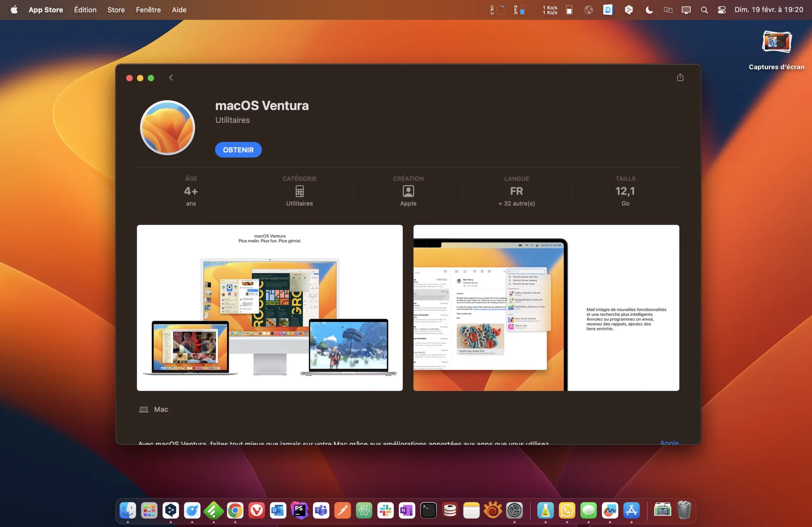Image resolution: width=812 pixels, height=527 pixels.
Task: Click the macOS menu bar moon/Do Not Disturb icon
Action: [x=649, y=10]
